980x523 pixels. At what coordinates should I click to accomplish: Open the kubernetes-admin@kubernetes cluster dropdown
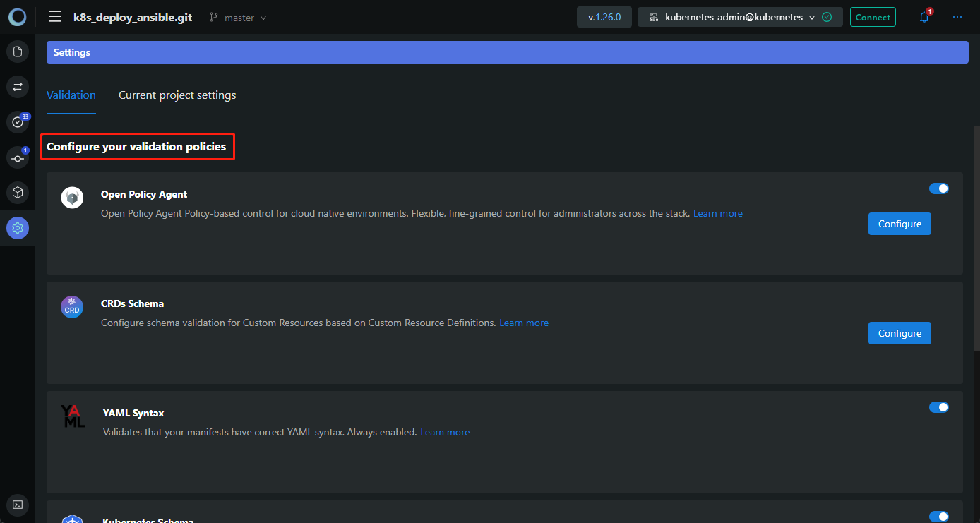tap(740, 17)
